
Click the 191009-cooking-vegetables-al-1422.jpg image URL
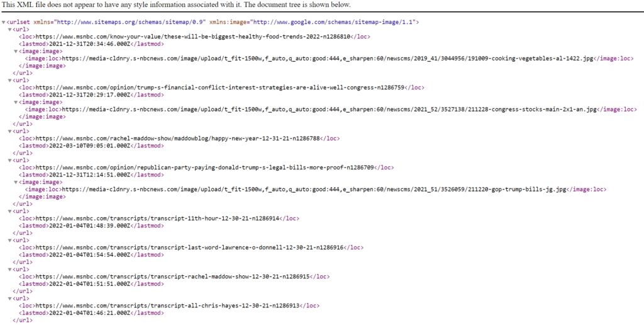tap(328, 59)
